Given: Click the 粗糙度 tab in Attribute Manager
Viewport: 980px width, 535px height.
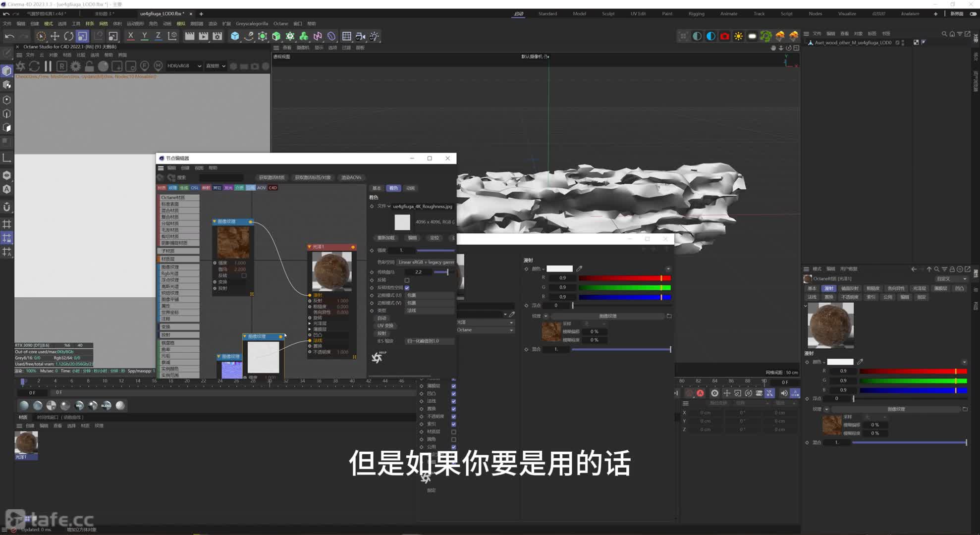Looking at the screenshot, I should coord(872,288).
